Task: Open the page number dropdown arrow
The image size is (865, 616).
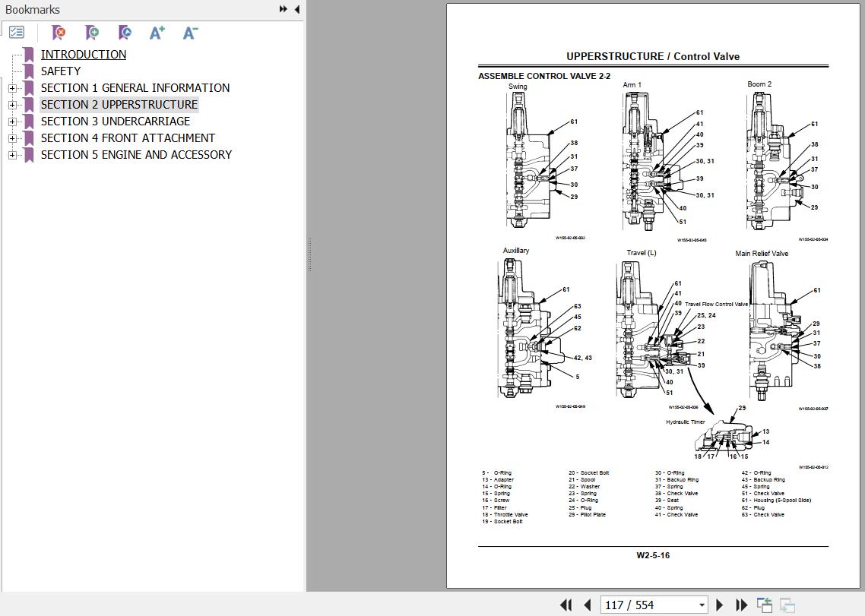Action: [x=702, y=605]
